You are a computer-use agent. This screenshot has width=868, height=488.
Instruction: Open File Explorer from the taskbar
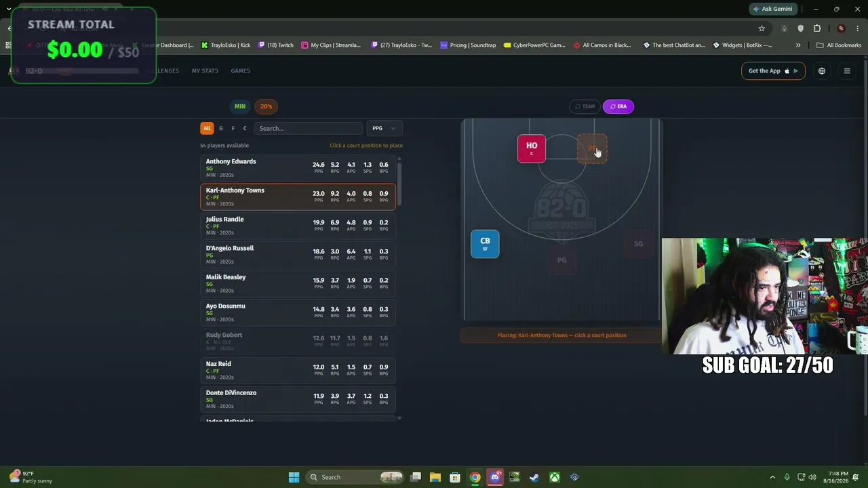click(435, 477)
